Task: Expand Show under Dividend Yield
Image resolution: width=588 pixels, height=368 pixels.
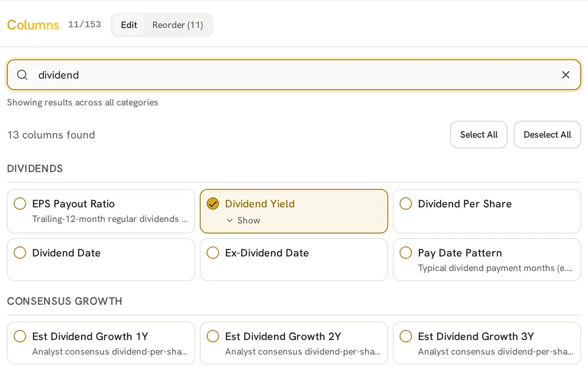Action: click(243, 220)
